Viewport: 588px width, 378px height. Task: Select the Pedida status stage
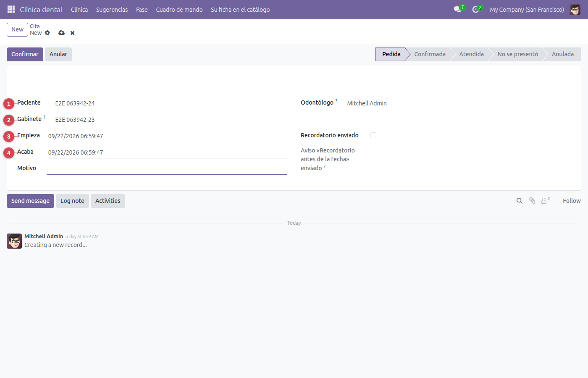(x=391, y=54)
